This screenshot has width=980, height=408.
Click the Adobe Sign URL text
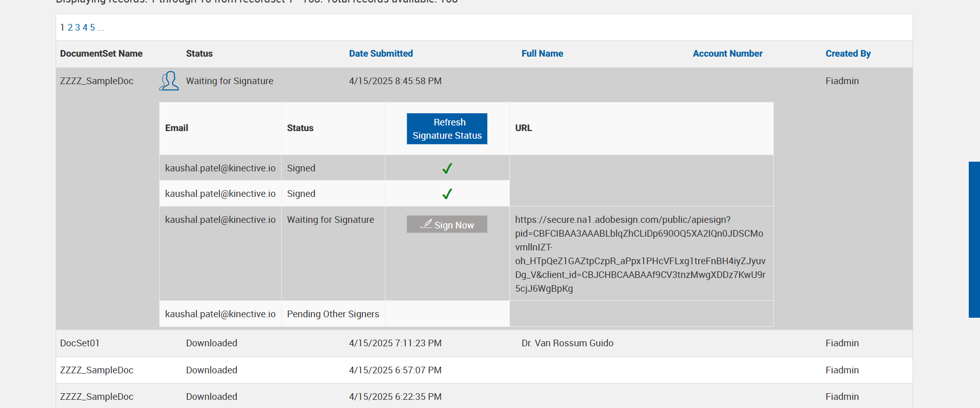click(x=640, y=254)
